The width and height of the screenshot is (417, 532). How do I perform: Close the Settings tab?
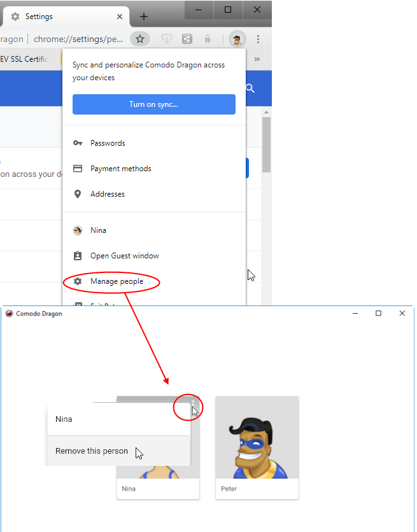click(120, 17)
